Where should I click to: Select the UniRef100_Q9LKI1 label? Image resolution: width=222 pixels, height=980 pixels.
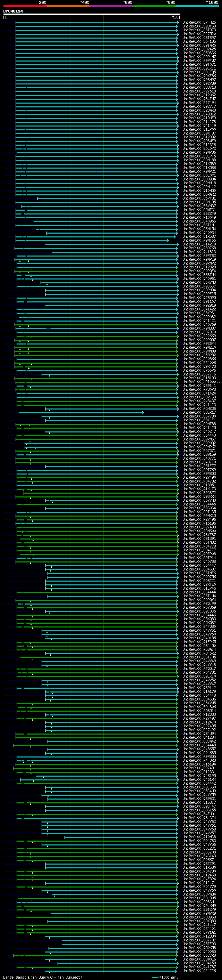pyautogui.click(x=199, y=68)
